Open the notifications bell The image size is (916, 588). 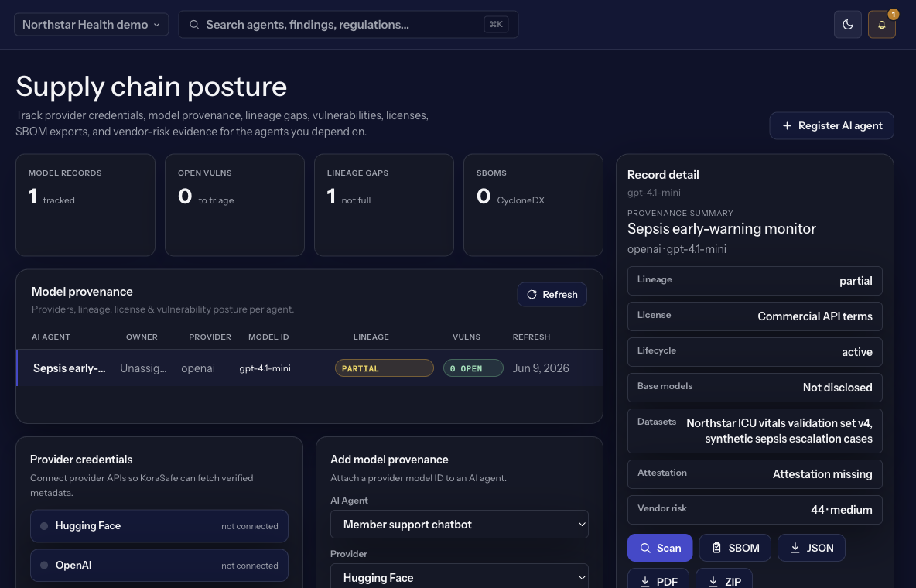pyautogui.click(x=881, y=25)
